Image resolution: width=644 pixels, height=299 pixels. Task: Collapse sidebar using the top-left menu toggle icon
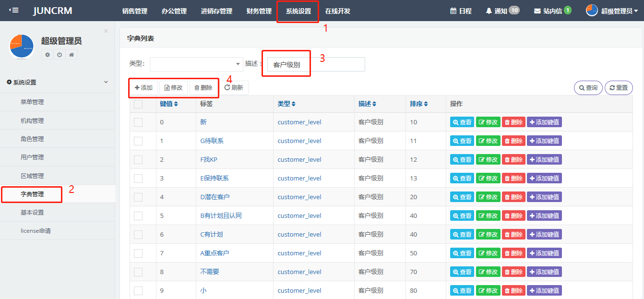[14, 10]
